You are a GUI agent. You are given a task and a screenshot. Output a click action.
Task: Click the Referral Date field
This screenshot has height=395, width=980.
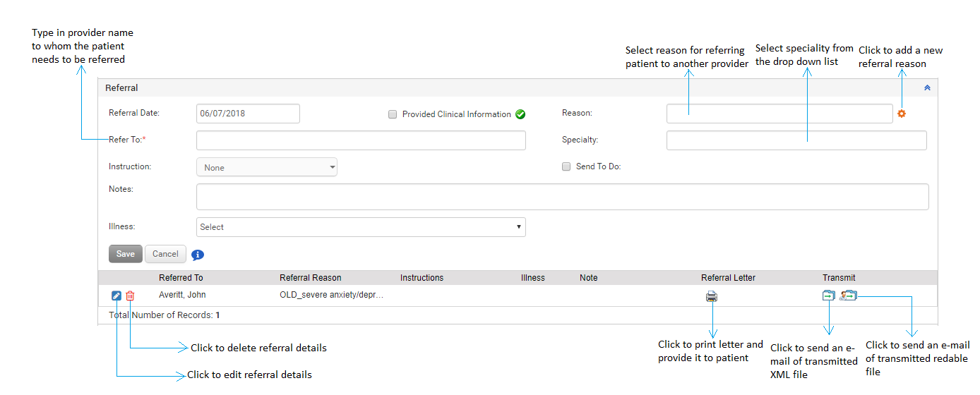click(248, 114)
